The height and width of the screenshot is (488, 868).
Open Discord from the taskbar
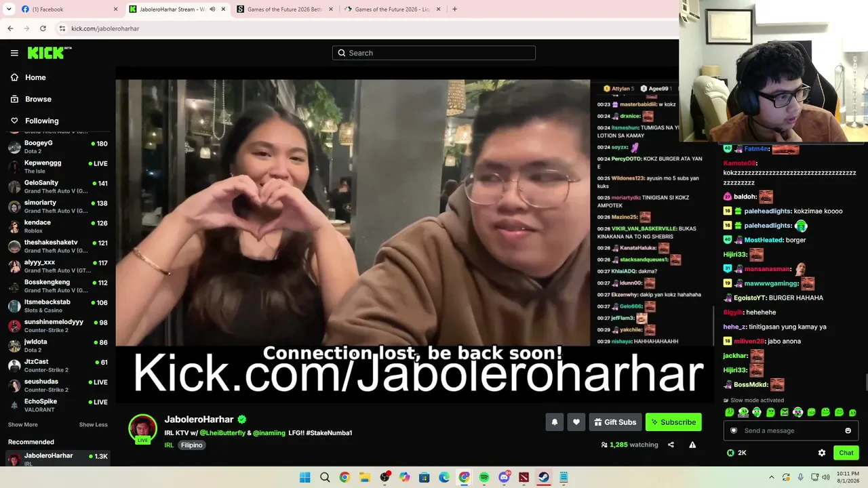[504, 477]
